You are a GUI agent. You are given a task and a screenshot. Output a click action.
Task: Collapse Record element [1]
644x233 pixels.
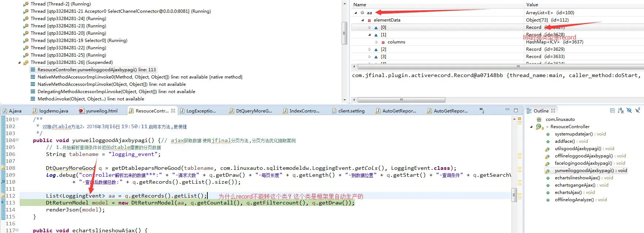tap(369, 35)
